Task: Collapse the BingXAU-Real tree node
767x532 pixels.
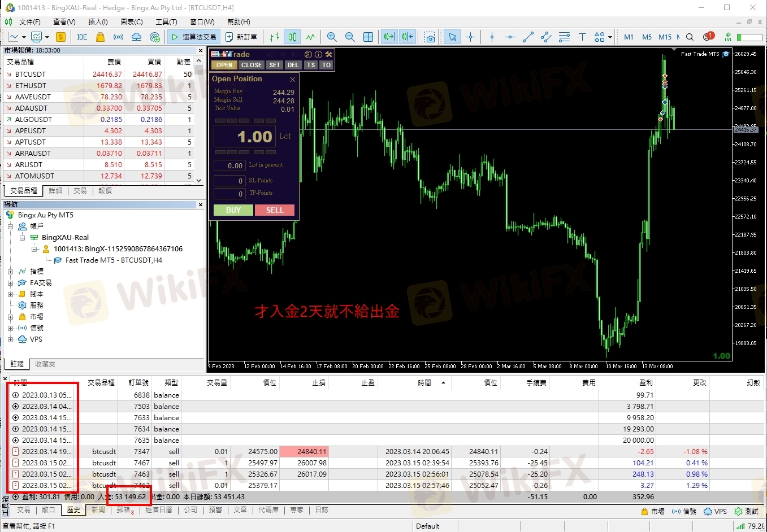Action: [x=22, y=237]
